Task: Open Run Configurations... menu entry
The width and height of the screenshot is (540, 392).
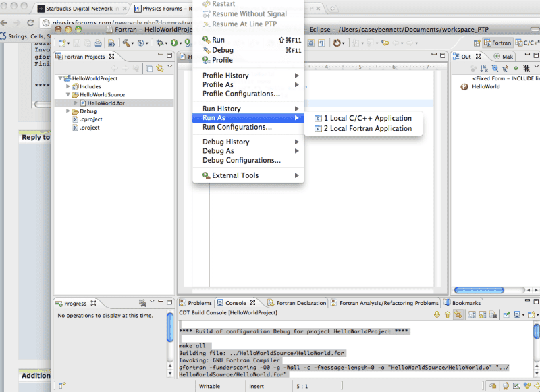Action: click(x=237, y=127)
